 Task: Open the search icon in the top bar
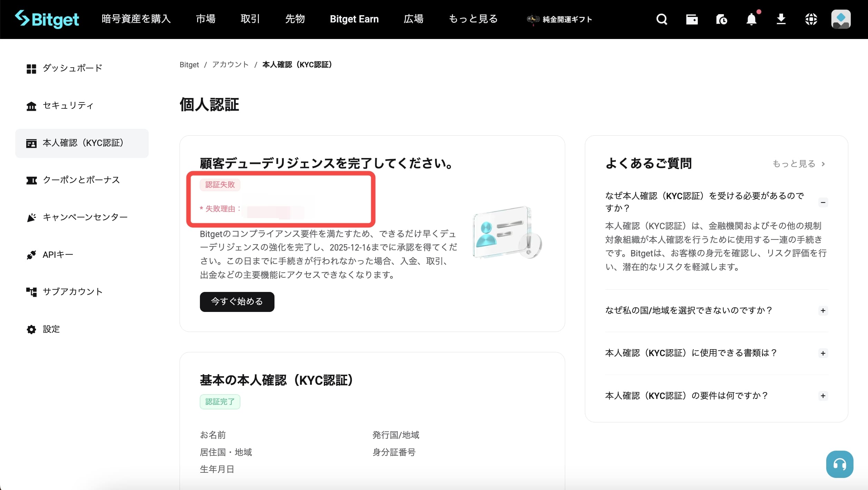662,19
